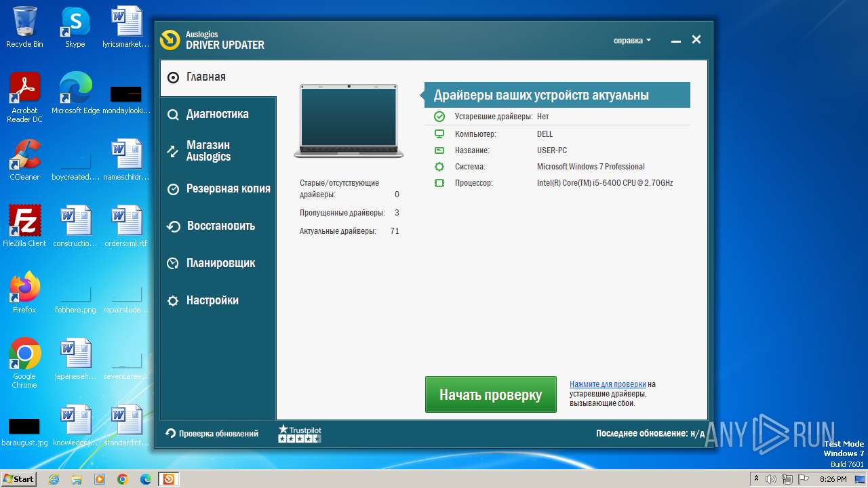
Task: Open Планировщик section
Action: click(218, 263)
